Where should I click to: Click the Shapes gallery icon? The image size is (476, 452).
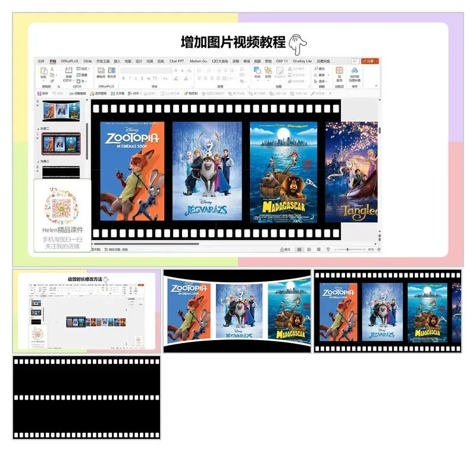[258, 70]
